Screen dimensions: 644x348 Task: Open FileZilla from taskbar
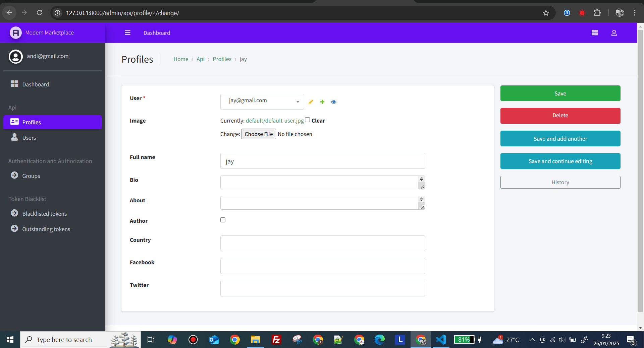click(x=276, y=340)
